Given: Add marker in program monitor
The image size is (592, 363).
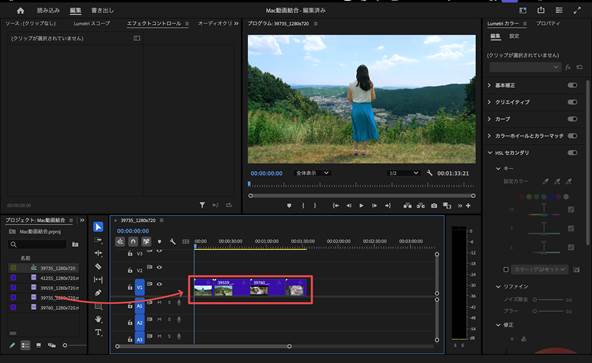Looking at the screenshot, I should tap(289, 205).
